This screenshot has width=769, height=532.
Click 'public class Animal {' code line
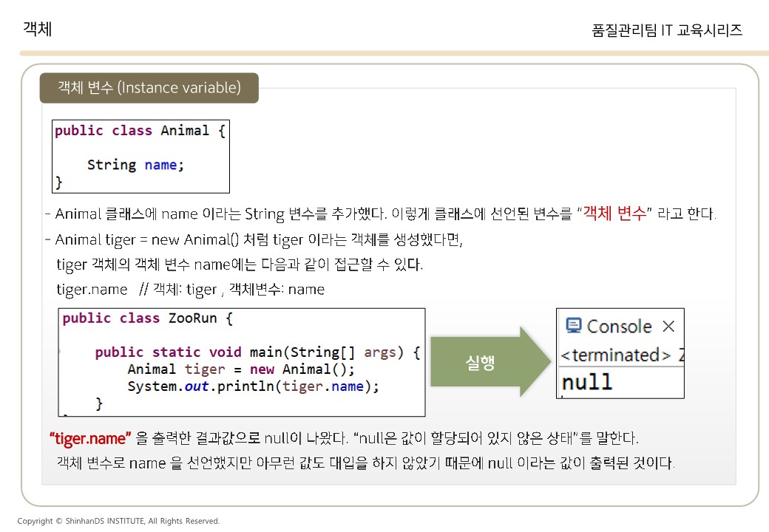[x=140, y=131]
